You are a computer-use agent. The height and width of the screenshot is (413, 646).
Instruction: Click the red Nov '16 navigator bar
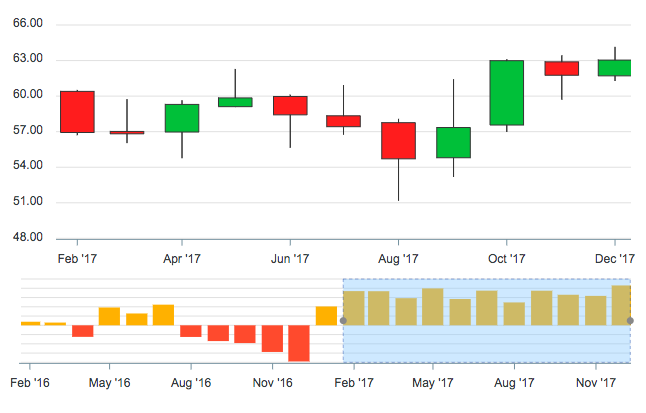click(x=272, y=338)
